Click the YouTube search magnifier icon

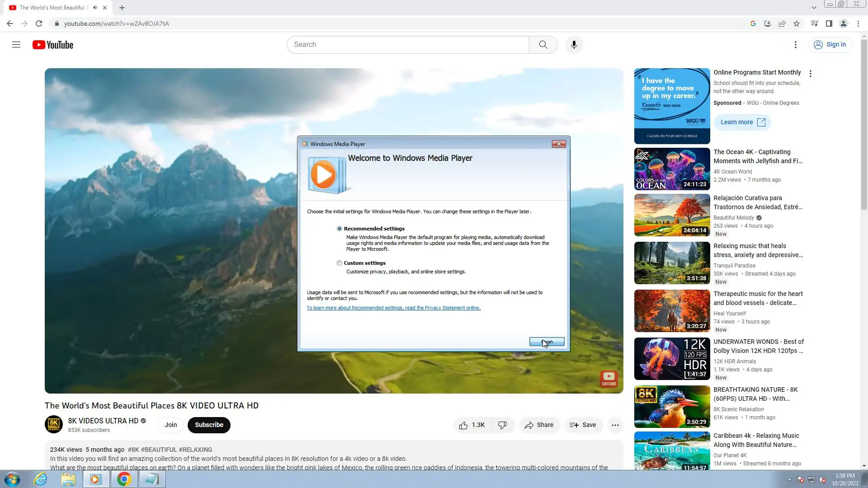(543, 45)
